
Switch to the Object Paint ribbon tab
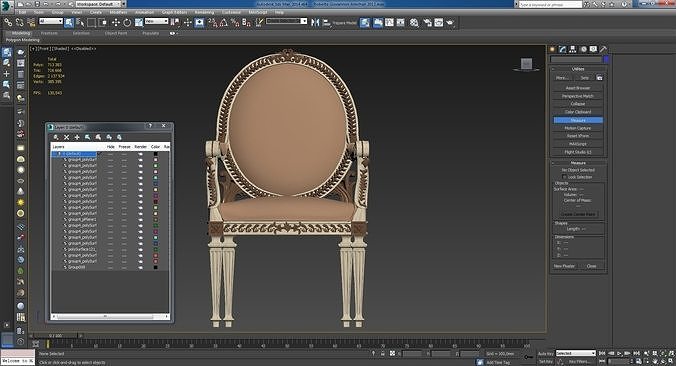(x=116, y=33)
